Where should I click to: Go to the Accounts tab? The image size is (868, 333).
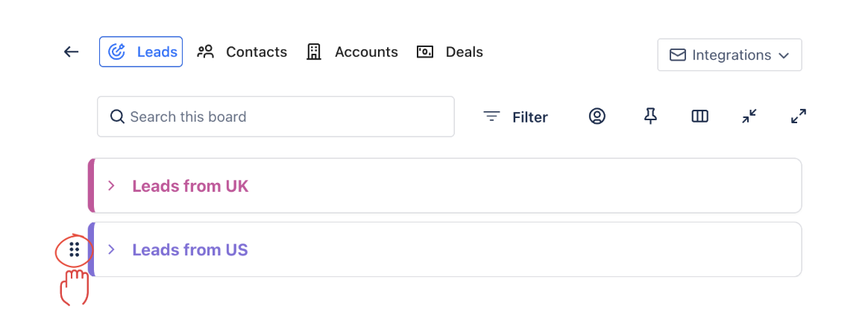(x=352, y=52)
